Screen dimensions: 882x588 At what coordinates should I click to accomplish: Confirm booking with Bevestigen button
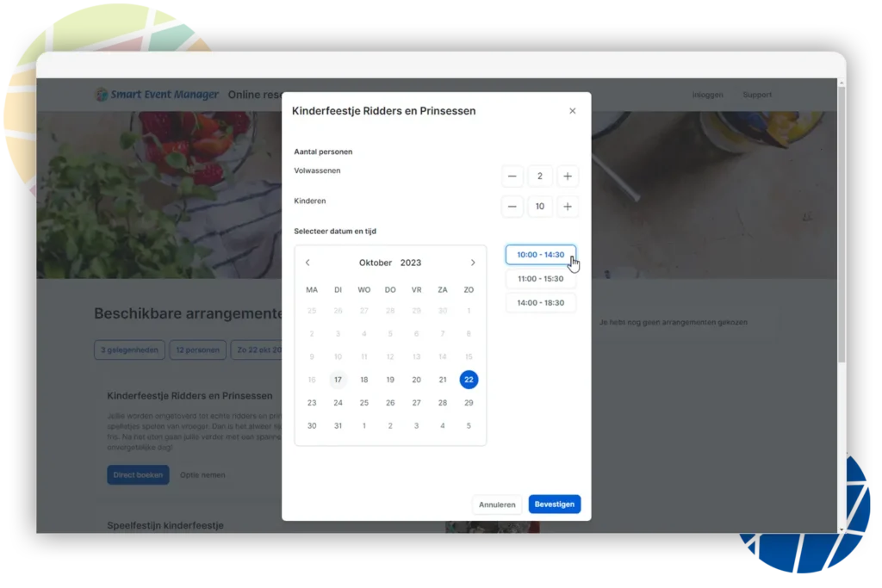pyautogui.click(x=555, y=504)
